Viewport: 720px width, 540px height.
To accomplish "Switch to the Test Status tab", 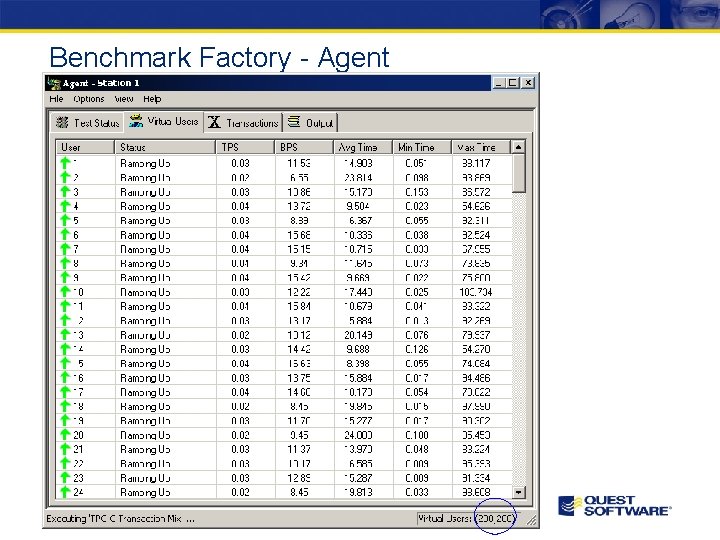I will click(x=87, y=123).
